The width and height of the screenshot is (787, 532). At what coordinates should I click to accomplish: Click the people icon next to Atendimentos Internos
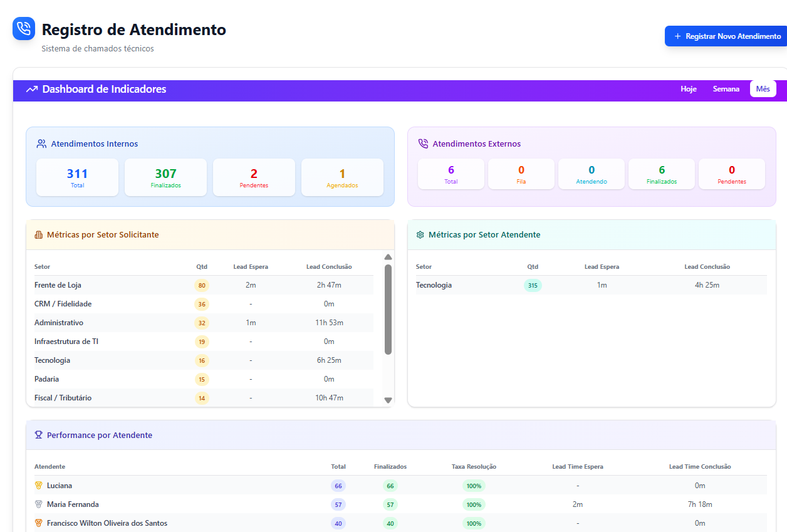click(42, 144)
